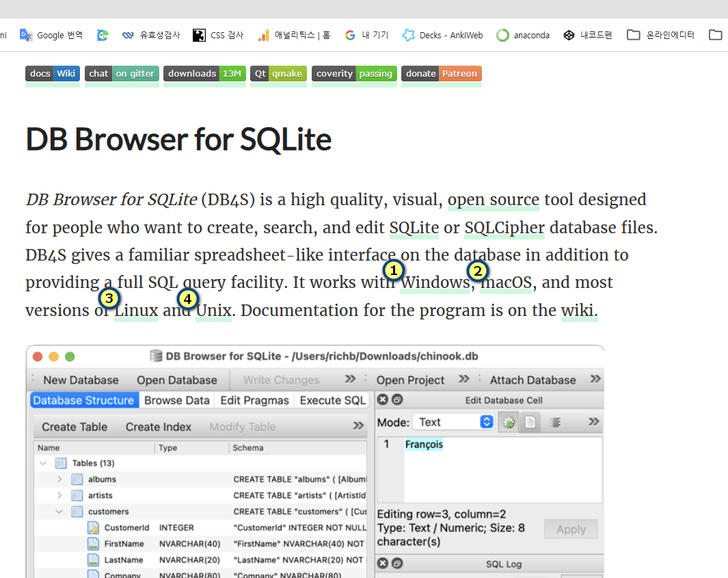Click the docs Wiki badge
728x578 pixels.
53,74
